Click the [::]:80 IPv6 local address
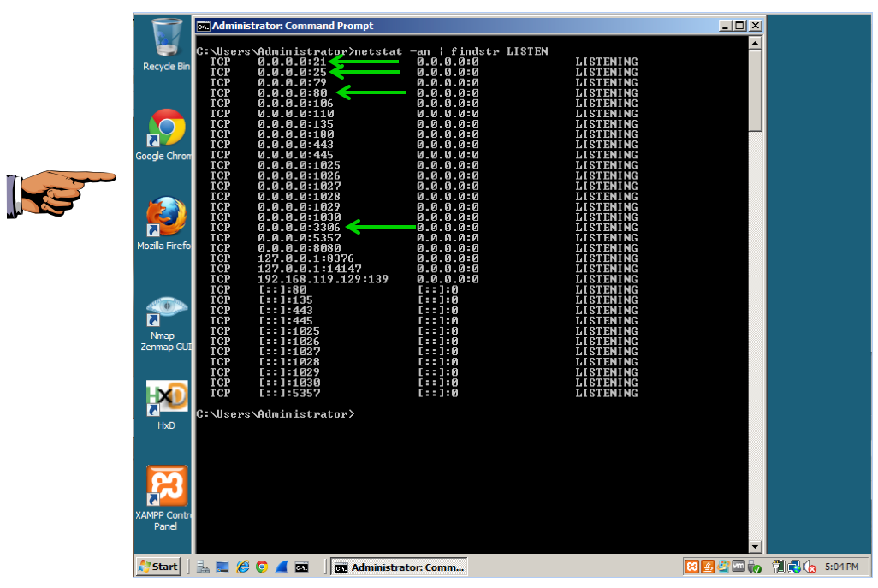The height and width of the screenshot is (588, 878). (282, 289)
